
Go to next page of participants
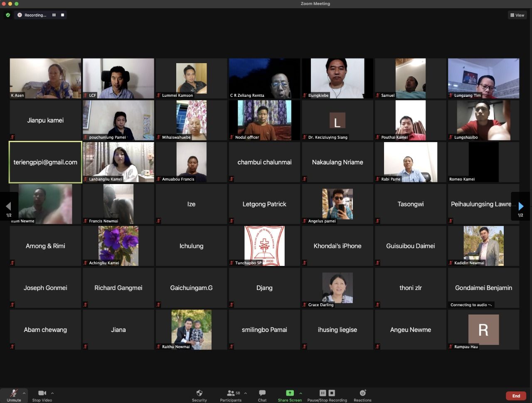tap(521, 206)
